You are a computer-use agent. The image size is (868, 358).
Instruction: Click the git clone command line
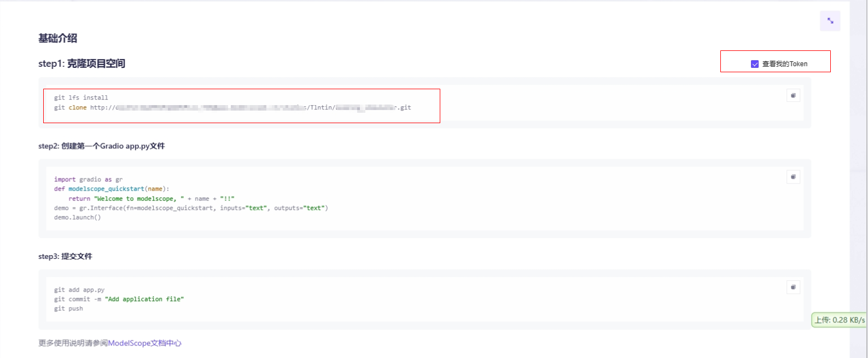[x=232, y=107]
